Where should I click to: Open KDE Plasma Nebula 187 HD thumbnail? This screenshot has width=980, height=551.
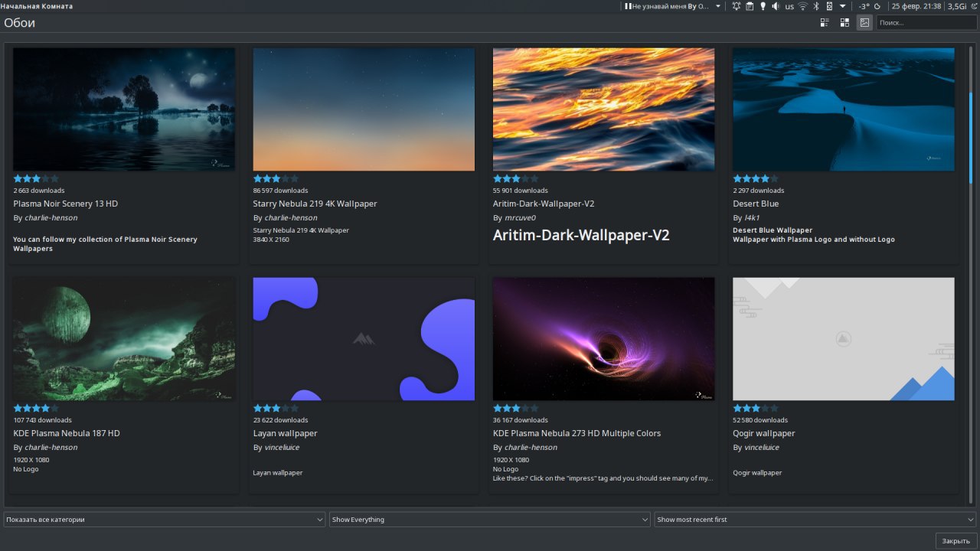124,339
